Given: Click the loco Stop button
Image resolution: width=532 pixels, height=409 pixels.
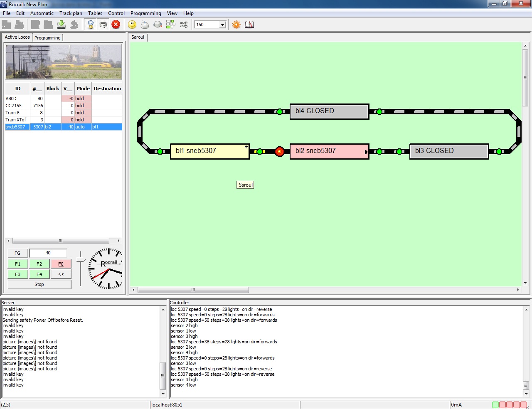Looking at the screenshot, I should [x=39, y=284].
